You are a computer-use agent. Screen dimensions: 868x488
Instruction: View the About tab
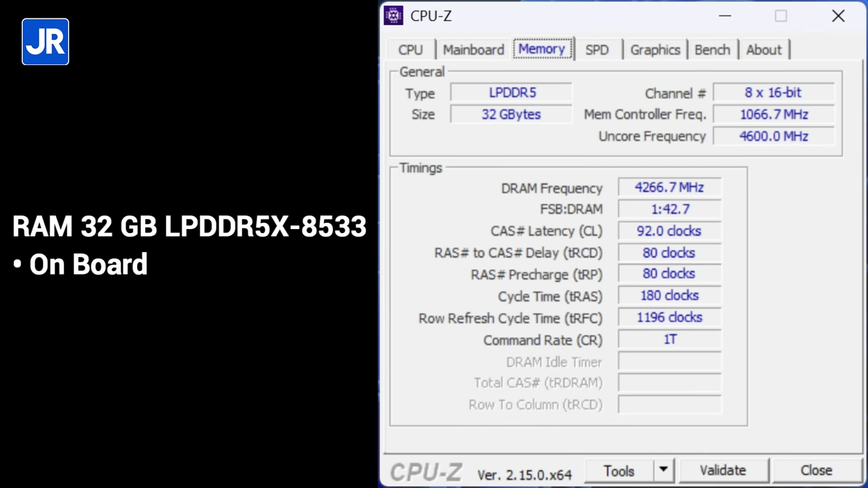764,49
